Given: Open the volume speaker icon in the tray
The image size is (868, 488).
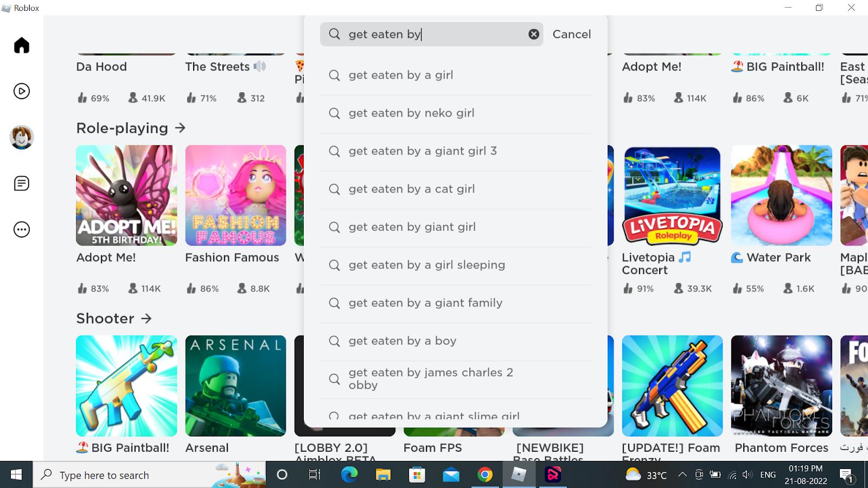Looking at the screenshot, I should 748,474.
